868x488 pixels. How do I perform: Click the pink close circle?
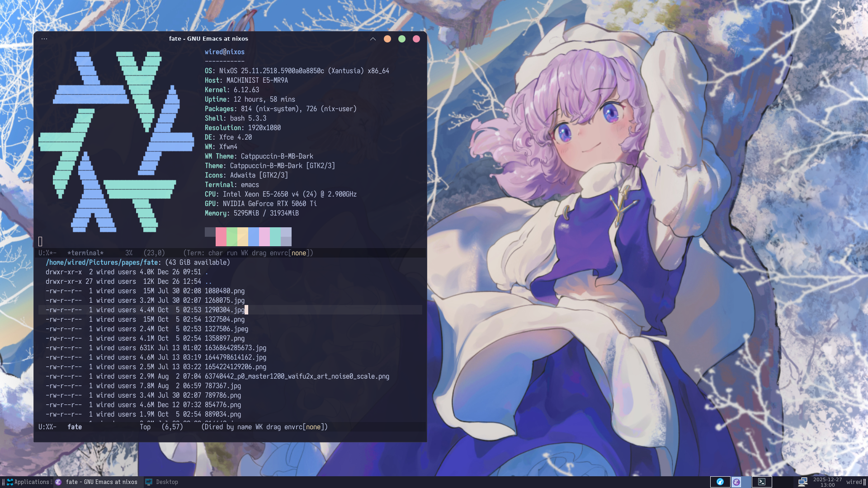(416, 39)
